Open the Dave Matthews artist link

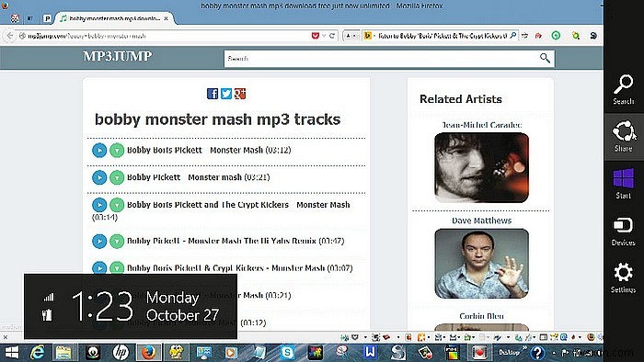point(481,221)
